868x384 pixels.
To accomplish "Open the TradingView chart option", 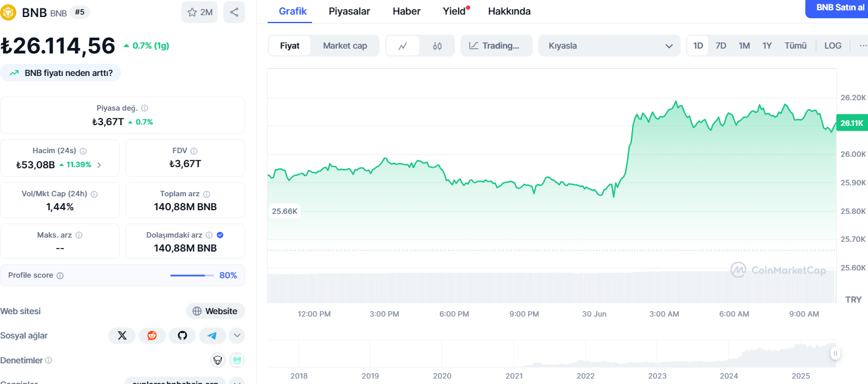I will 496,46.
